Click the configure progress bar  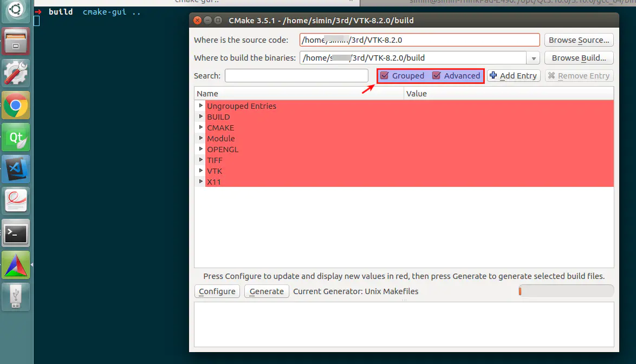[x=566, y=291]
